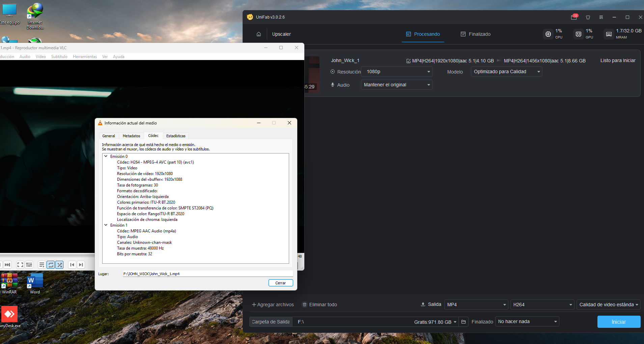Collapse the Emisión 0 tree node
Screen dimensions: 644x344
106,156
